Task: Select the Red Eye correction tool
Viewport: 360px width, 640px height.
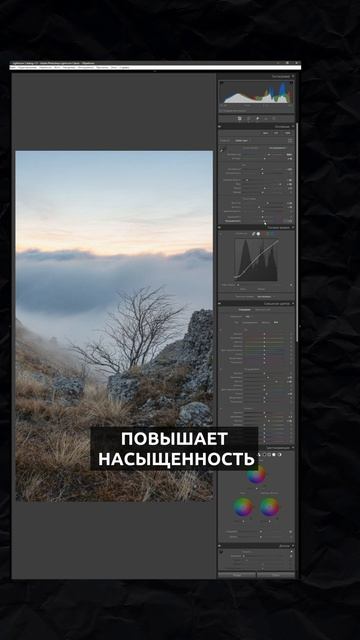Action: point(266,118)
